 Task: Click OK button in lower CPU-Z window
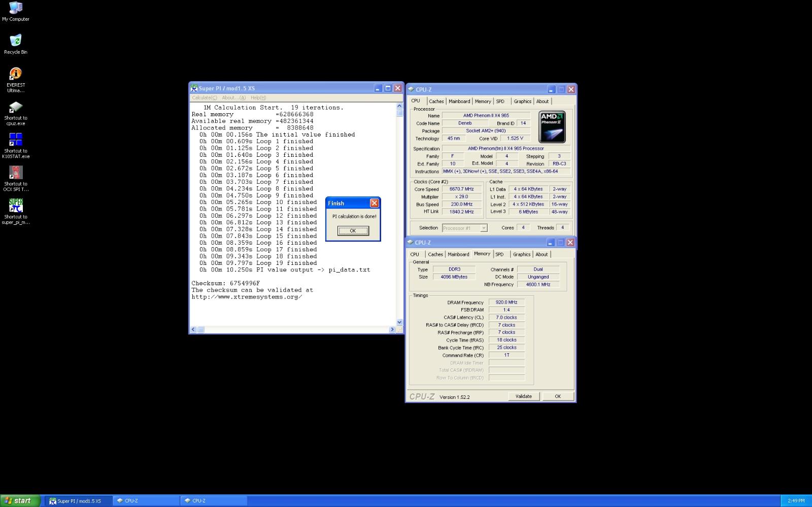(558, 396)
